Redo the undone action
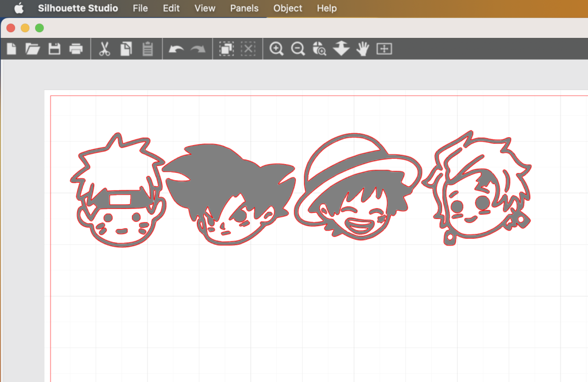588x382 pixels. pos(198,49)
